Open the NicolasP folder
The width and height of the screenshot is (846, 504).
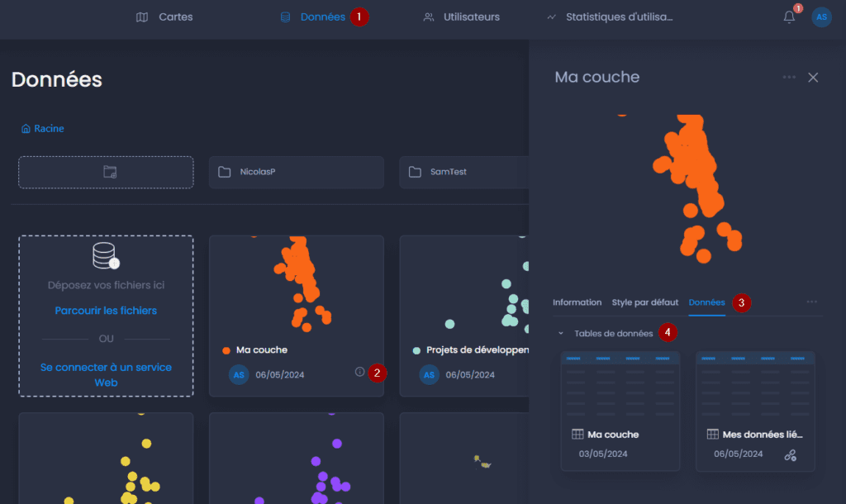pyautogui.click(x=297, y=172)
